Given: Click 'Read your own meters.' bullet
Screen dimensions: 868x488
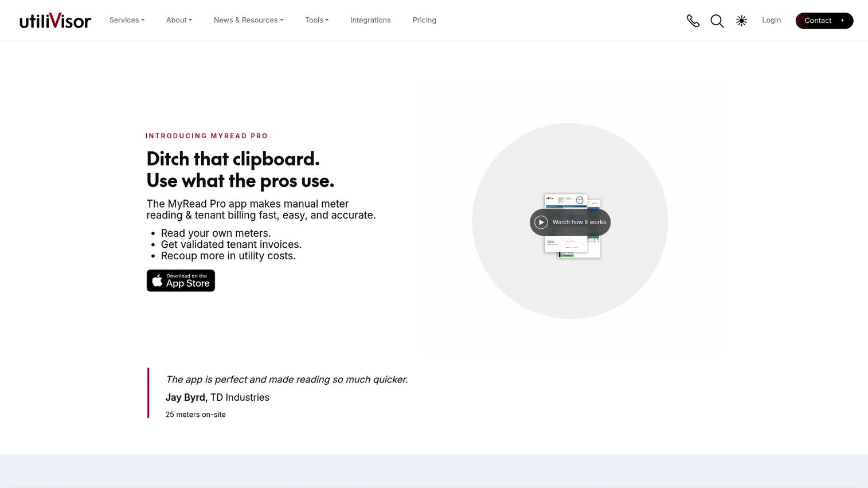Looking at the screenshot, I should point(216,233).
